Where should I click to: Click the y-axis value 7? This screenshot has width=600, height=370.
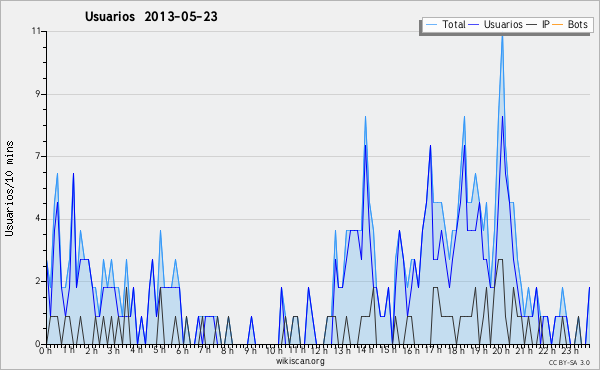[x=38, y=156]
